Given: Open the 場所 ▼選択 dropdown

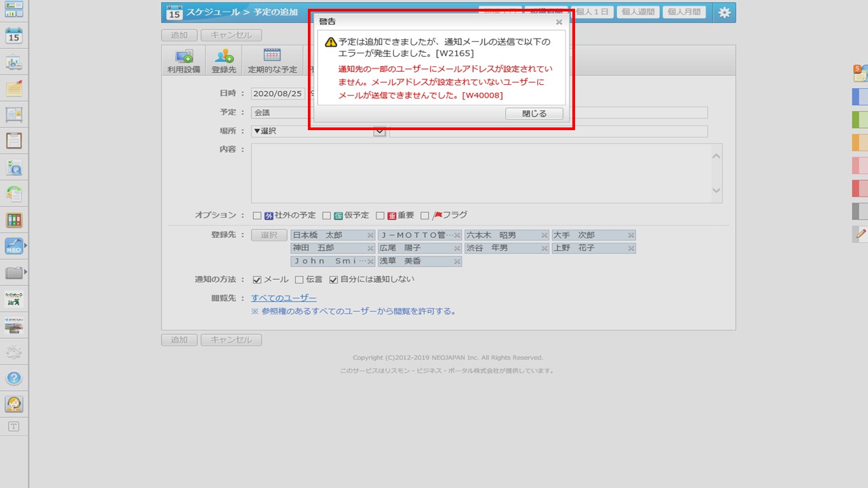Looking at the screenshot, I should (x=319, y=131).
